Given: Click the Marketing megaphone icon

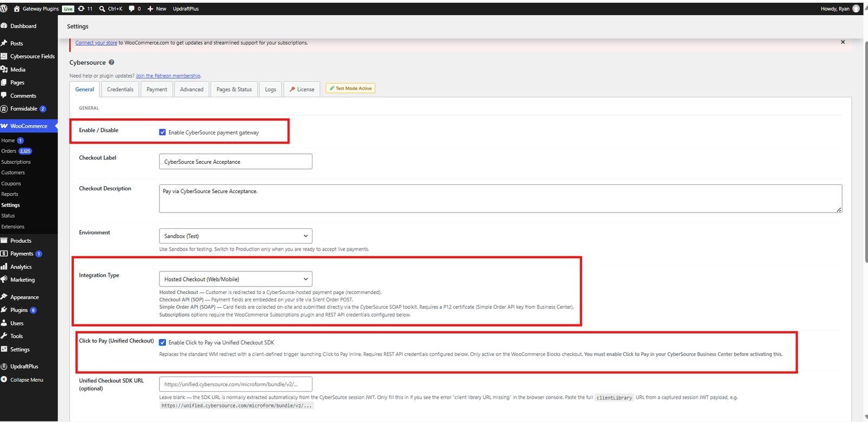Looking at the screenshot, I should [x=4, y=280].
